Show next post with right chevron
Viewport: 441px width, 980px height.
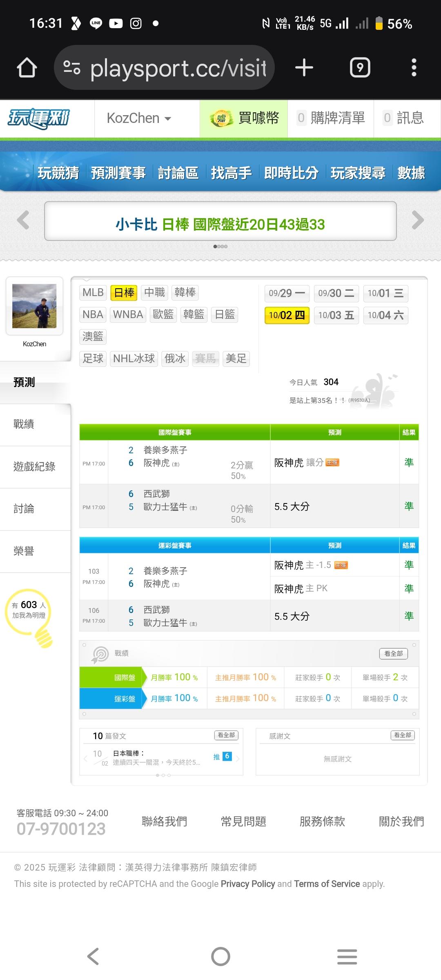[238, 759]
